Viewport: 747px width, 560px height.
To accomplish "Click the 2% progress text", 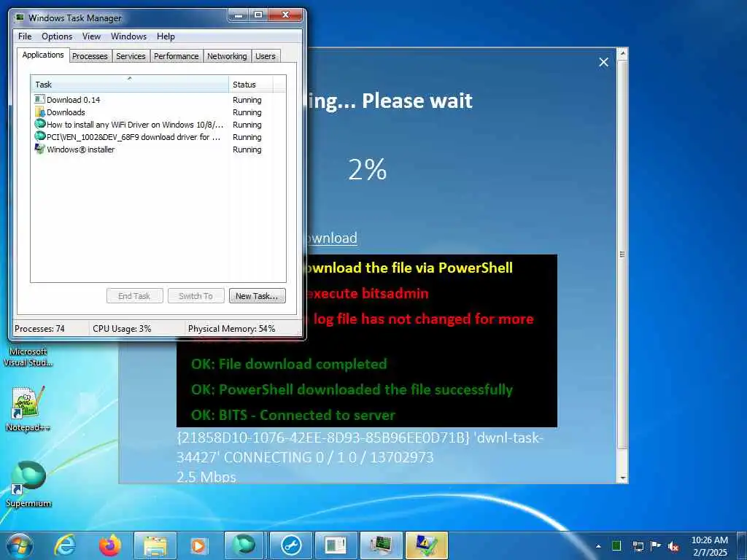I will 368,169.
